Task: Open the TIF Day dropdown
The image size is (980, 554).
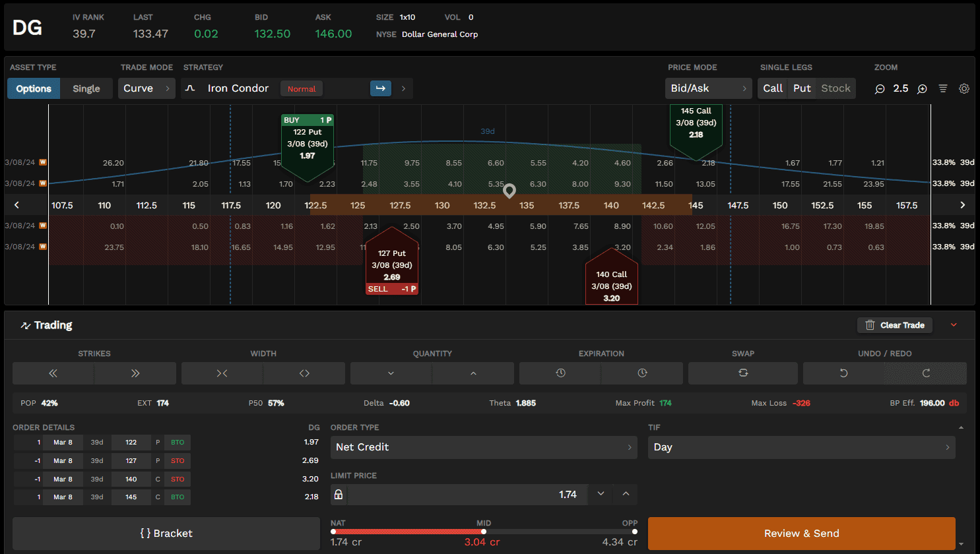Action: pos(801,447)
